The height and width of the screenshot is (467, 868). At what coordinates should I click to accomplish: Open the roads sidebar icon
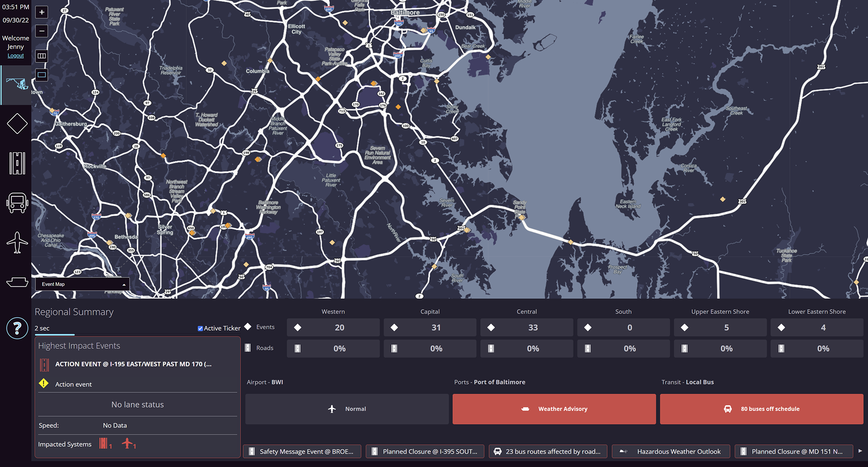pyautogui.click(x=17, y=163)
